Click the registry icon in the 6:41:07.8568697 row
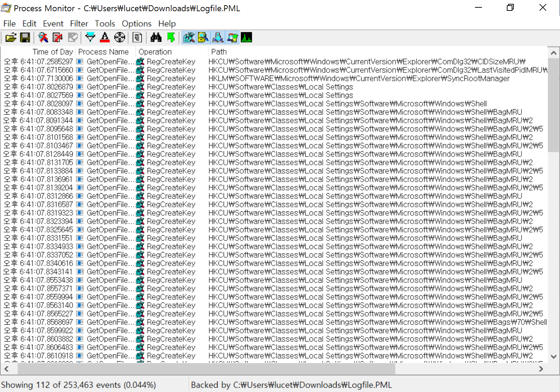560x392 pixels. [x=140, y=322]
